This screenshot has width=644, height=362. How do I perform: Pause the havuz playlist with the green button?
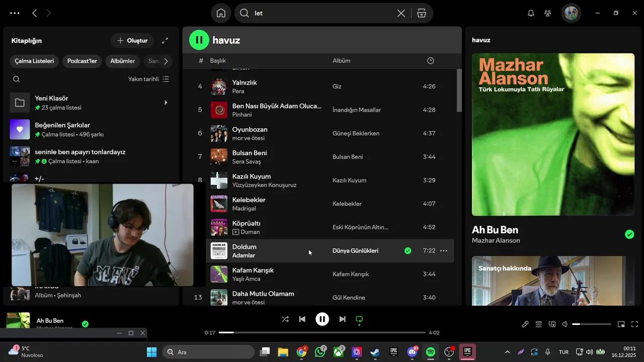[x=199, y=40]
